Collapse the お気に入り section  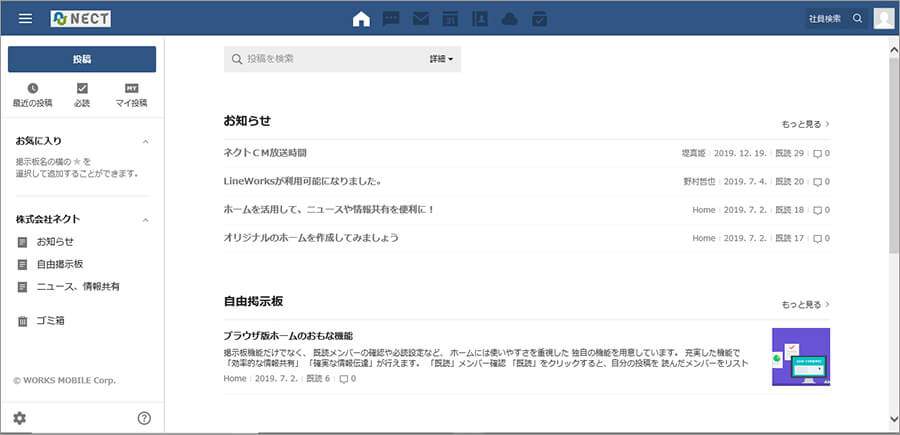pyautogui.click(x=145, y=141)
